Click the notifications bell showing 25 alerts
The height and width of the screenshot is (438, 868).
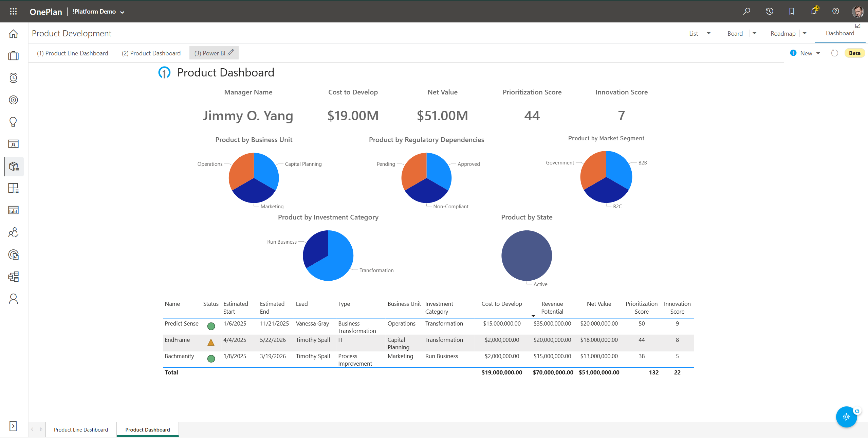click(x=814, y=11)
